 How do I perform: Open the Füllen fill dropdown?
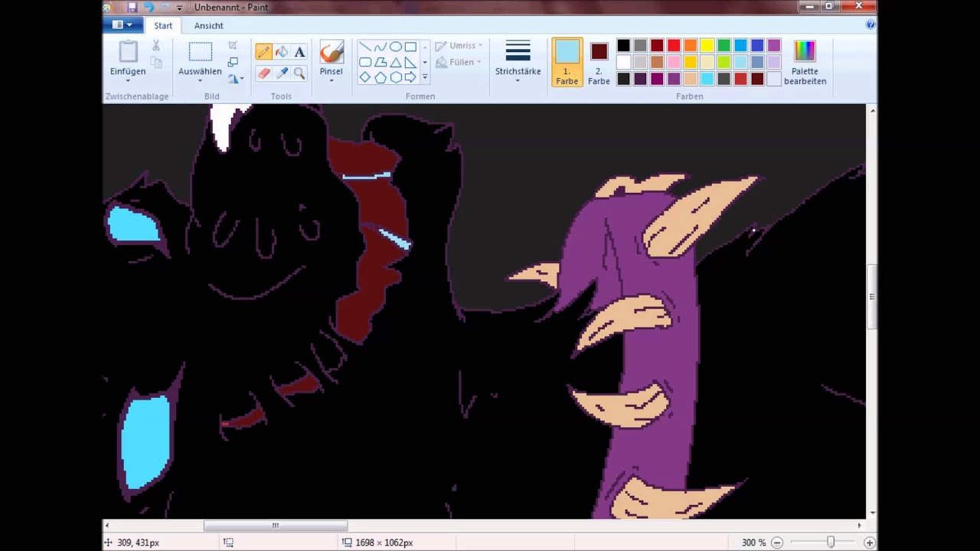point(459,62)
